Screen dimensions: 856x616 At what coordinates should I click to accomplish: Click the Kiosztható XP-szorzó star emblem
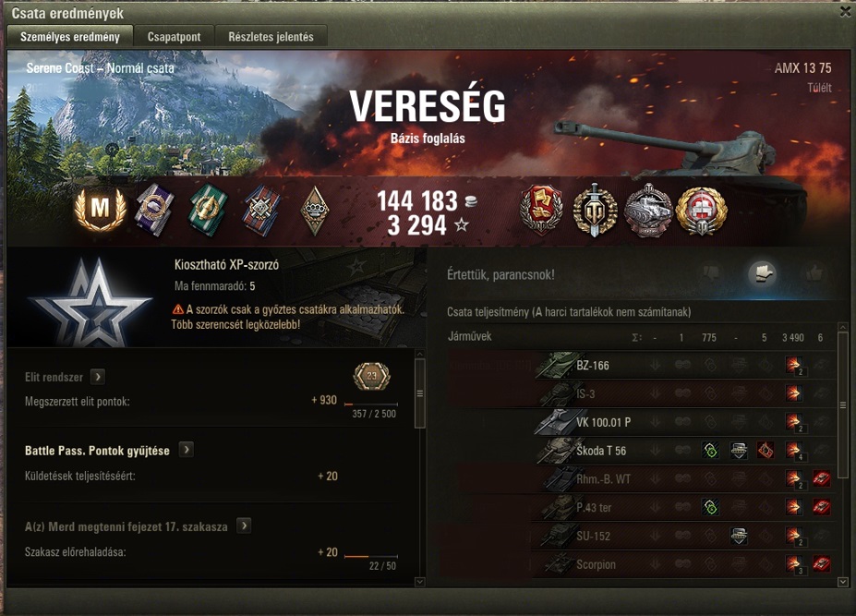coord(90,303)
